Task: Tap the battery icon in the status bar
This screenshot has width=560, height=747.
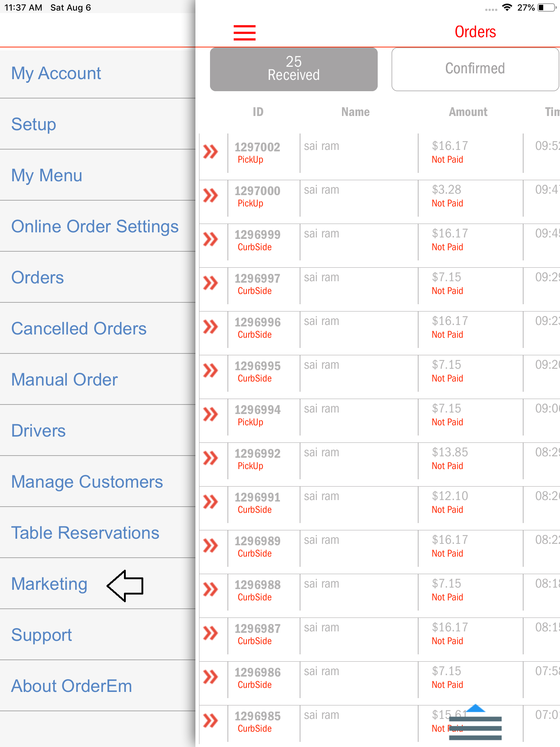Action: tap(546, 8)
